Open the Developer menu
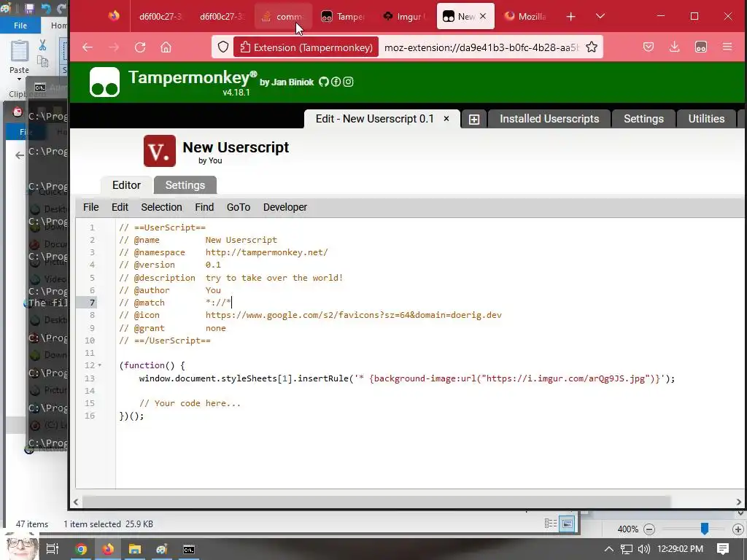This screenshot has width=747, height=560. (x=285, y=207)
